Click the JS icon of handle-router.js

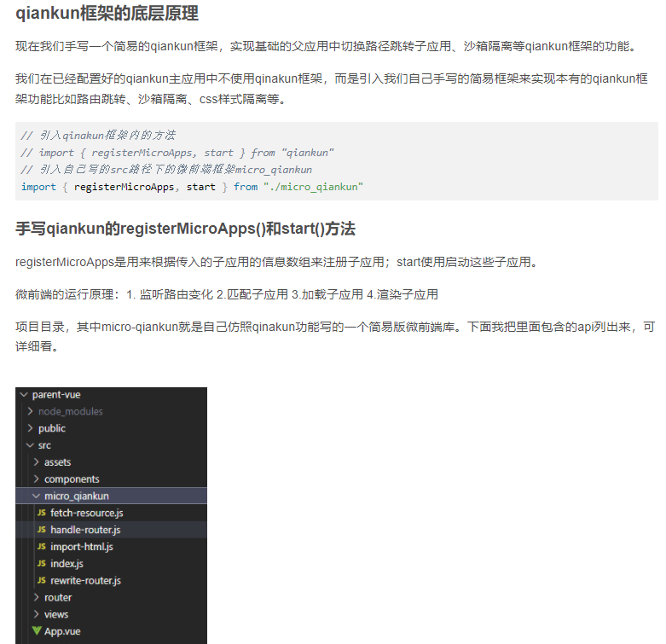click(42, 530)
